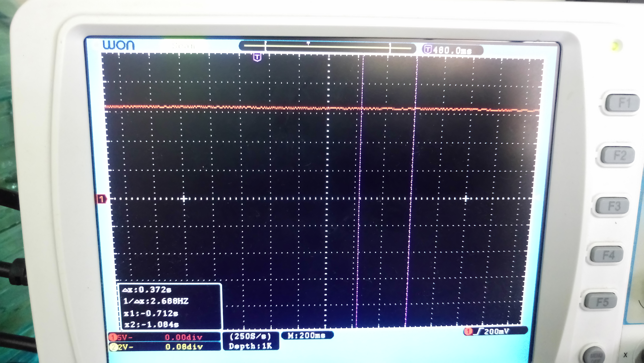Click the red channel 1 waveform trace
Screen dimensions: 644x363
coord(322,108)
